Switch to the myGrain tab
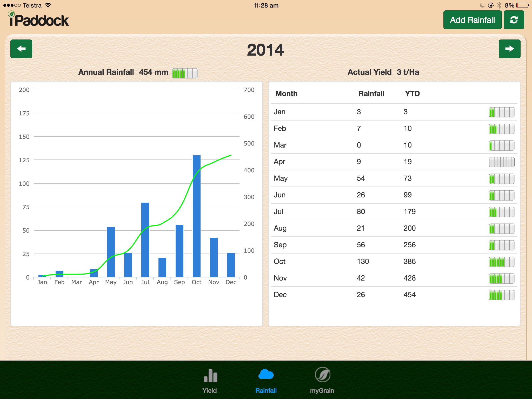Image resolution: width=532 pixels, height=399 pixels. [322, 380]
